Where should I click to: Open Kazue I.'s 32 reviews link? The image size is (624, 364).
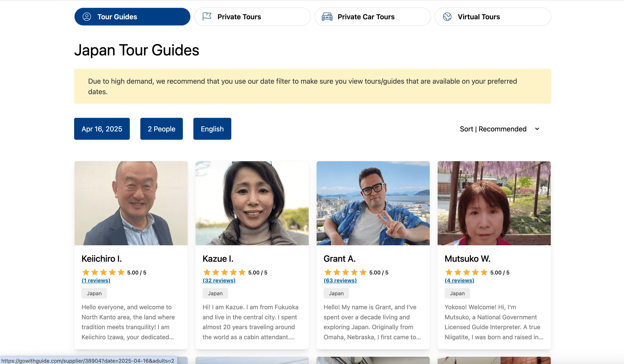(219, 280)
